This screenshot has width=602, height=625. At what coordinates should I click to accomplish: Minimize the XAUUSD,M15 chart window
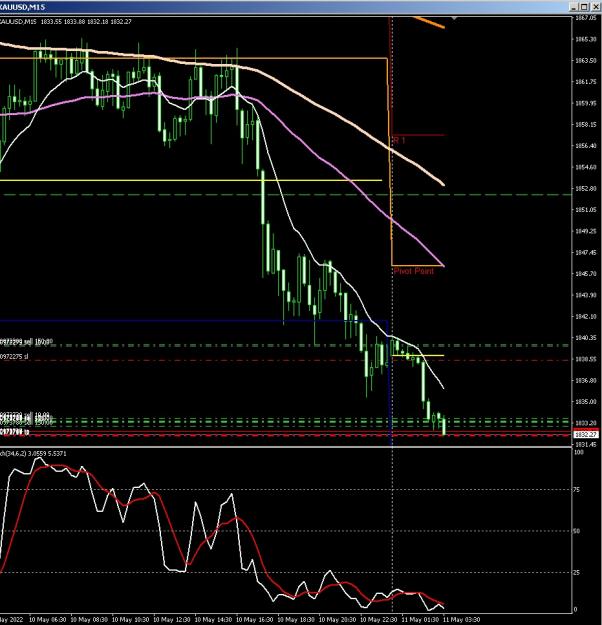574,7
